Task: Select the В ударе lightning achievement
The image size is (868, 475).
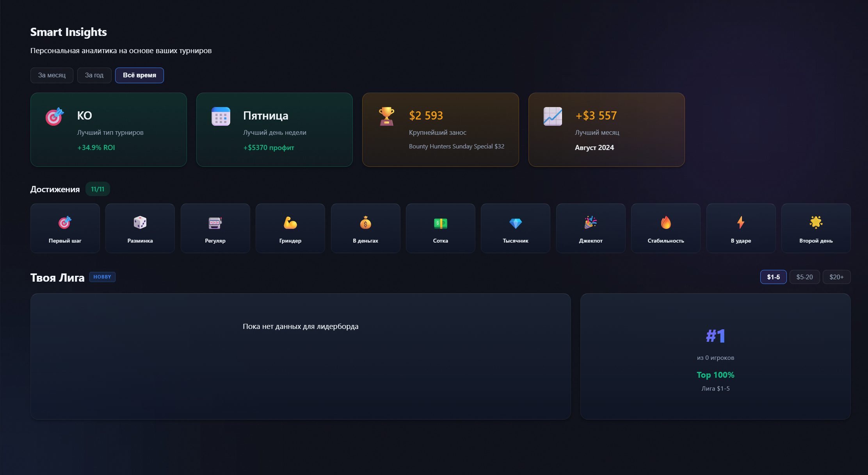Action: pos(741,228)
